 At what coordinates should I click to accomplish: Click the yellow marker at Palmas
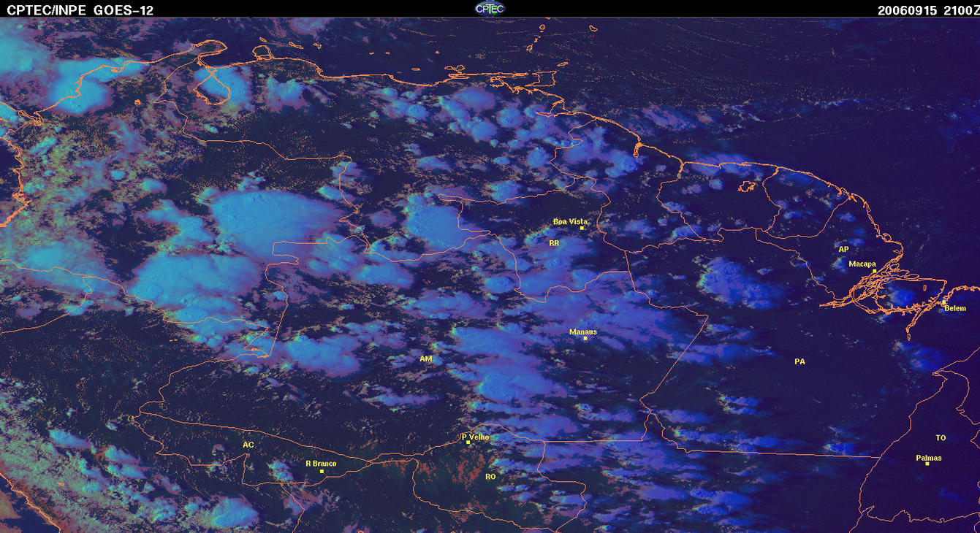point(927,464)
